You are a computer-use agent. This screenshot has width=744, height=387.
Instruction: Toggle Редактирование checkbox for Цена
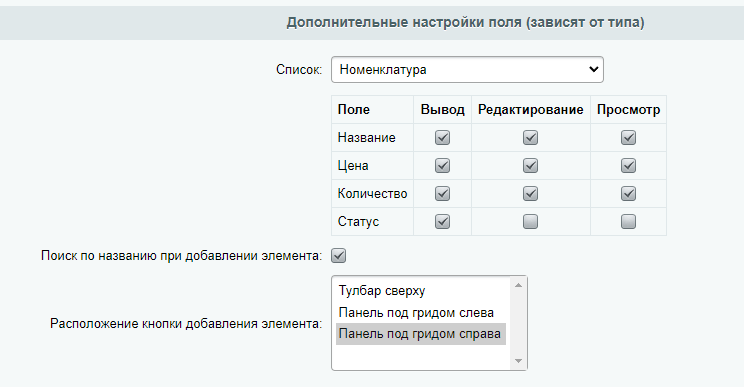point(530,166)
